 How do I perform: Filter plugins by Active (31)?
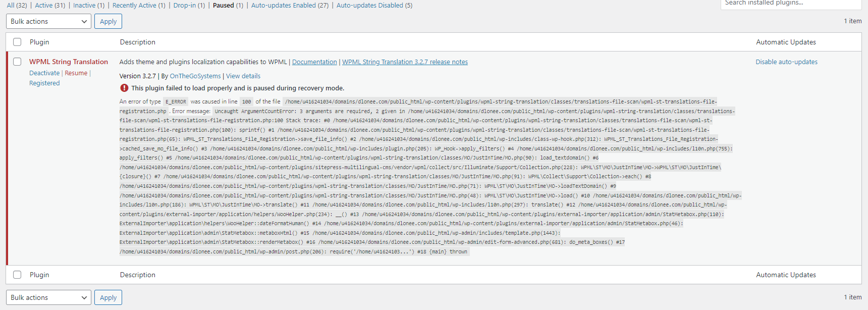50,5
